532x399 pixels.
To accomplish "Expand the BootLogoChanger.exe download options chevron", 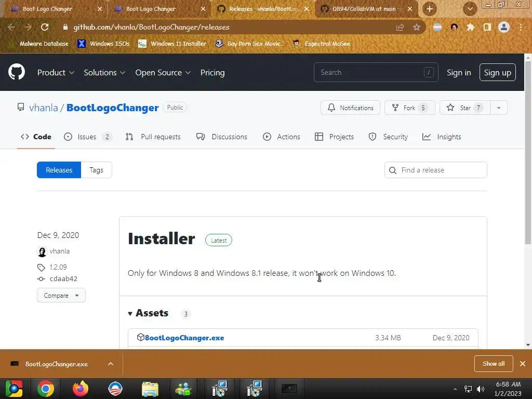I will point(111,364).
